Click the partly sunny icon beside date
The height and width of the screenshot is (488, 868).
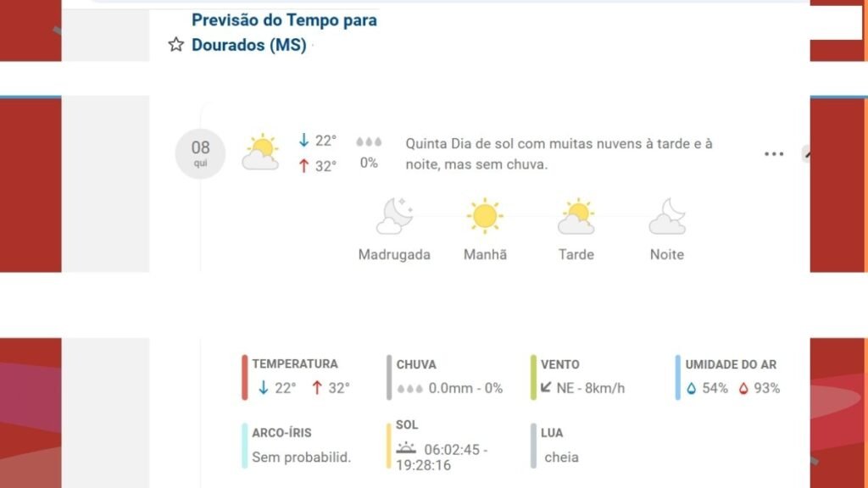pos(260,152)
